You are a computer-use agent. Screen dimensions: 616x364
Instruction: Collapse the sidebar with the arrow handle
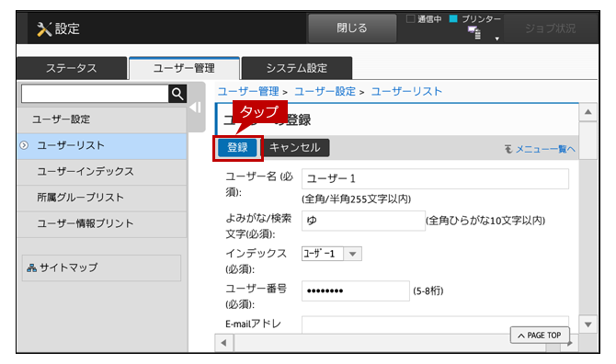click(x=196, y=108)
